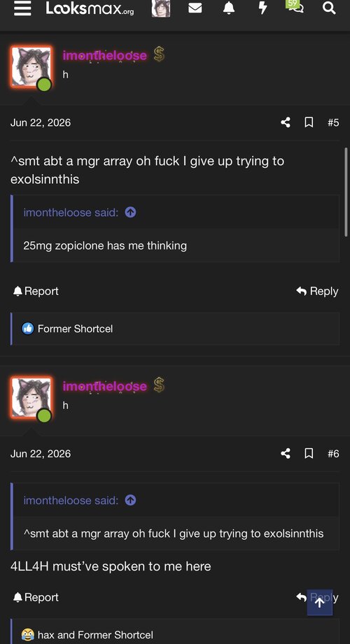Click the lightning bolt what's new icon

point(262,8)
